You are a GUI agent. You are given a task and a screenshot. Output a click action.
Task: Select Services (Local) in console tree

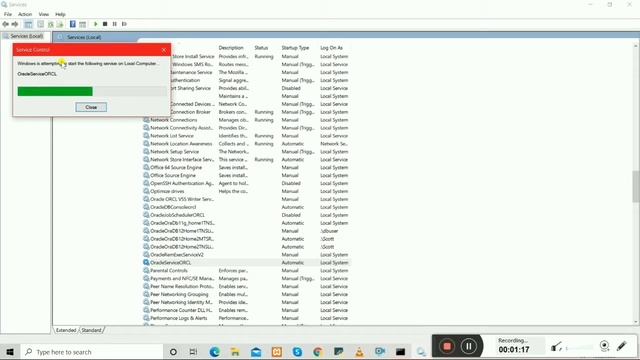point(26,36)
